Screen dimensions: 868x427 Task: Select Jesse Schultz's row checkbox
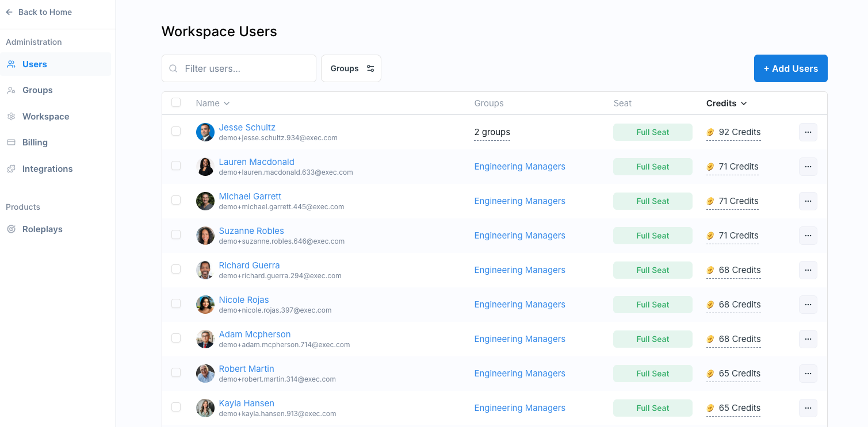(176, 132)
